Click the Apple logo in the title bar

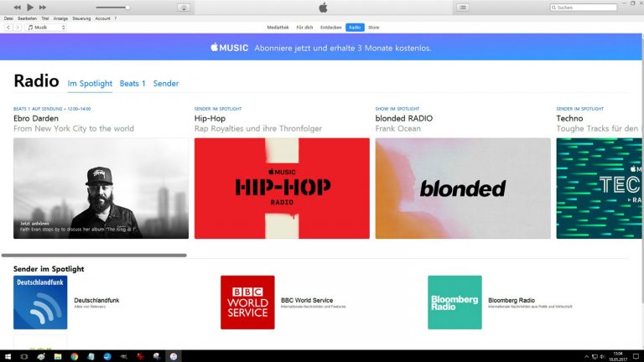click(x=323, y=8)
